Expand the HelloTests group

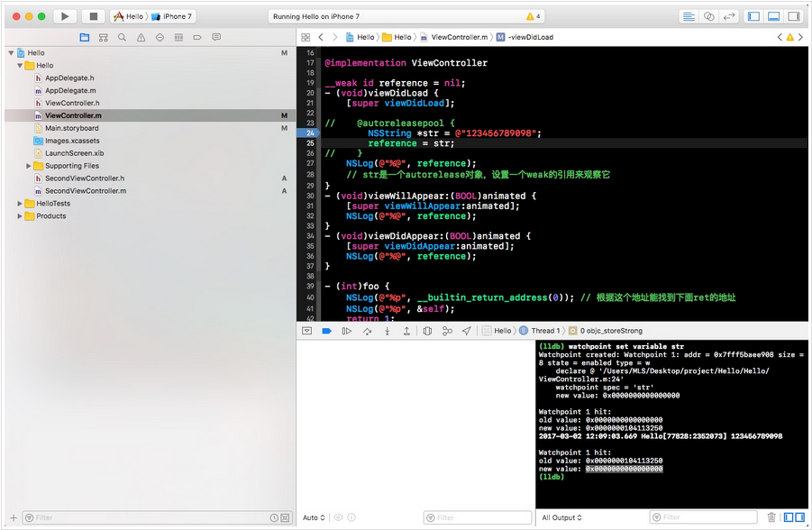(20, 204)
